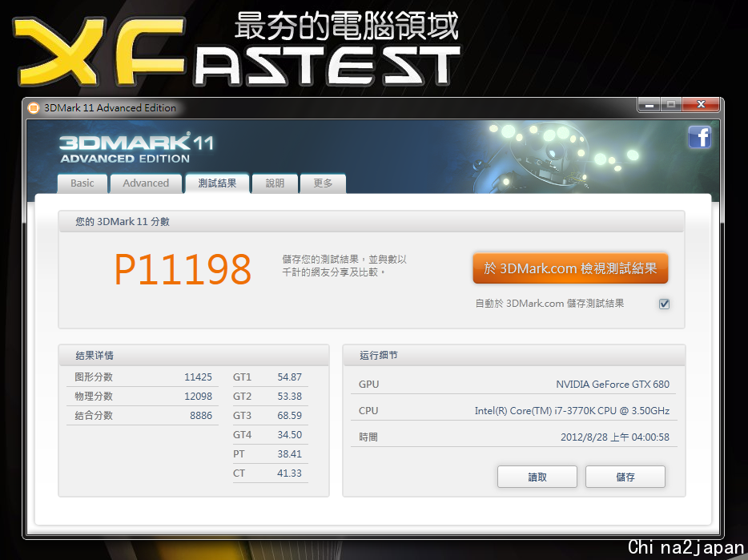Select the 图形分数 value 11425
This screenshot has height=560, width=748.
click(198, 377)
